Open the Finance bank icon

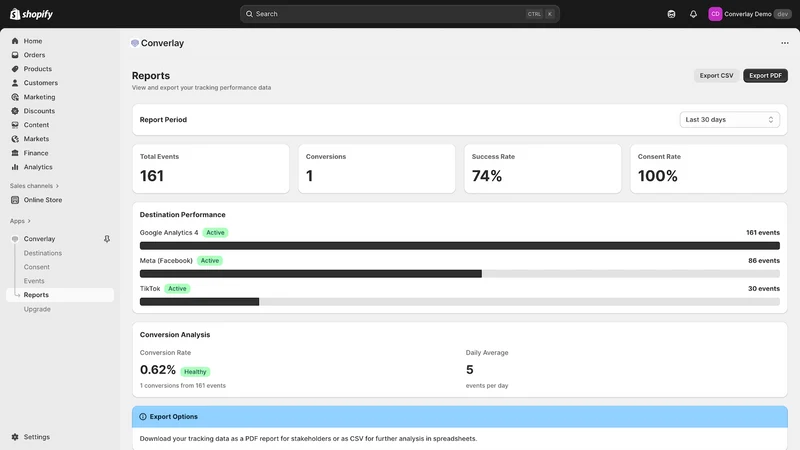click(x=15, y=153)
